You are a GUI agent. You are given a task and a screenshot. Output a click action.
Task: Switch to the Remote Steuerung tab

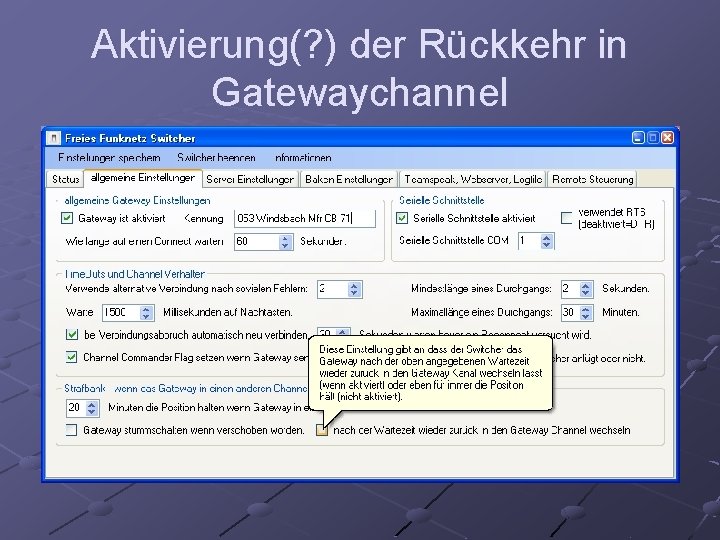(592, 179)
